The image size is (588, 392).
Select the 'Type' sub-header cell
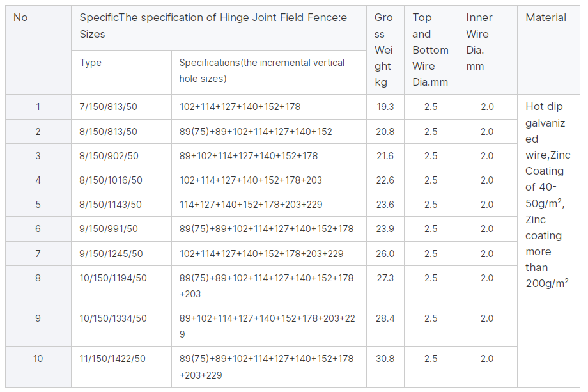click(121, 72)
